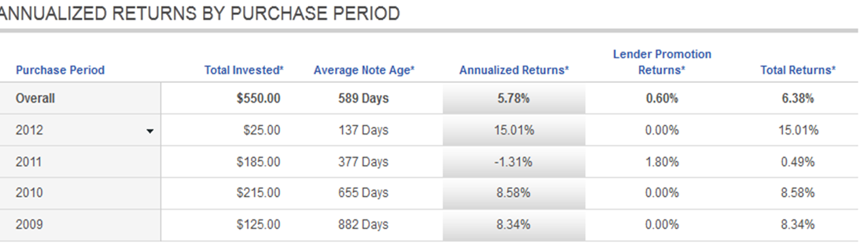Sort by Total Returns column header
868x248 pixels.
click(x=797, y=70)
